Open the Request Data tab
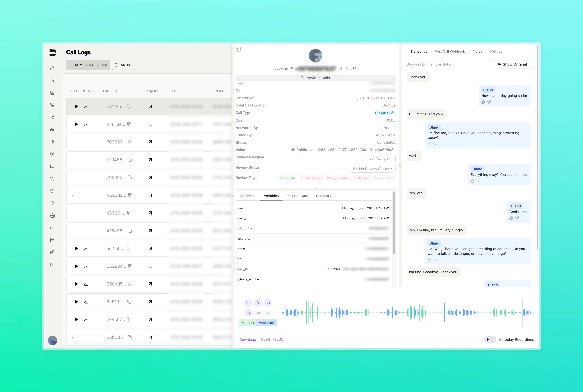This screenshot has width=583, height=392. point(297,196)
